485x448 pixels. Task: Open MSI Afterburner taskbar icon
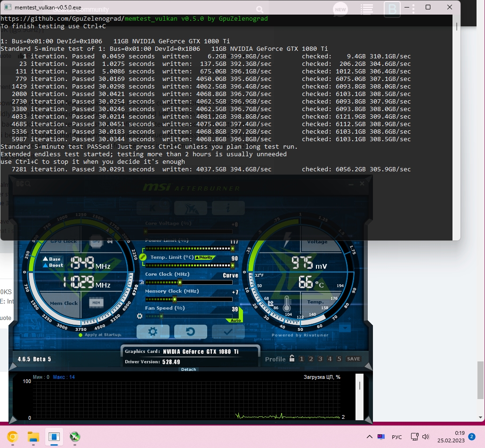click(x=74, y=437)
